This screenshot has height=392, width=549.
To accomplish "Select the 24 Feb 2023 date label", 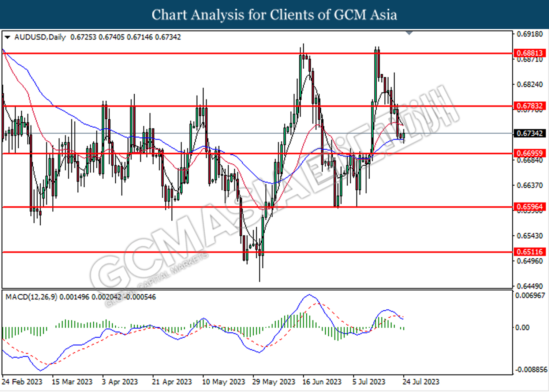I will click(22, 382).
